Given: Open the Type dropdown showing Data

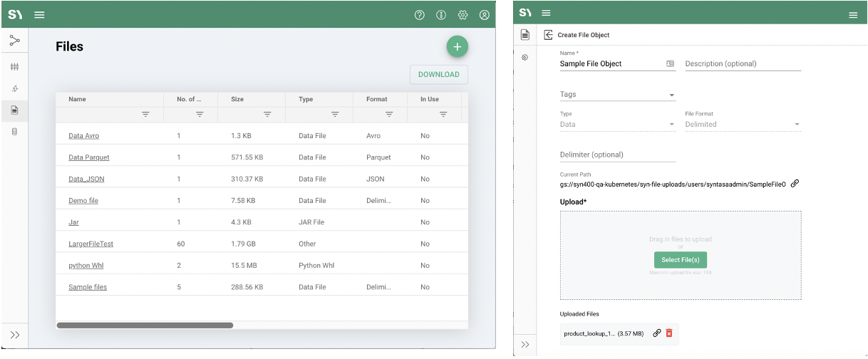Looking at the screenshot, I should click(x=671, y=125).
